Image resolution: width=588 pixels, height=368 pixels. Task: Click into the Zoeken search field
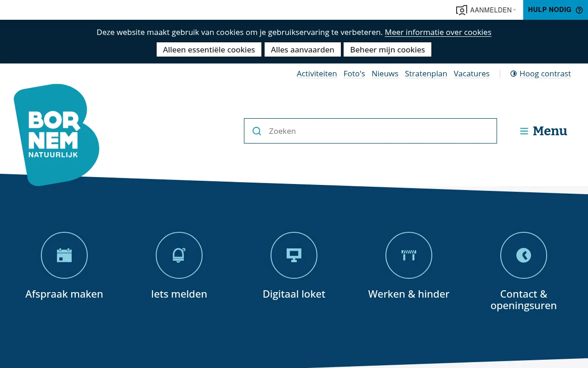[x=370, y=131]
